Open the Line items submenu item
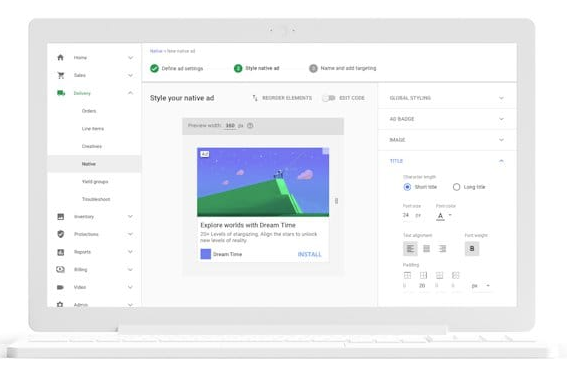The width and height of the screenshot is (567, 381). tap(93, 129)
